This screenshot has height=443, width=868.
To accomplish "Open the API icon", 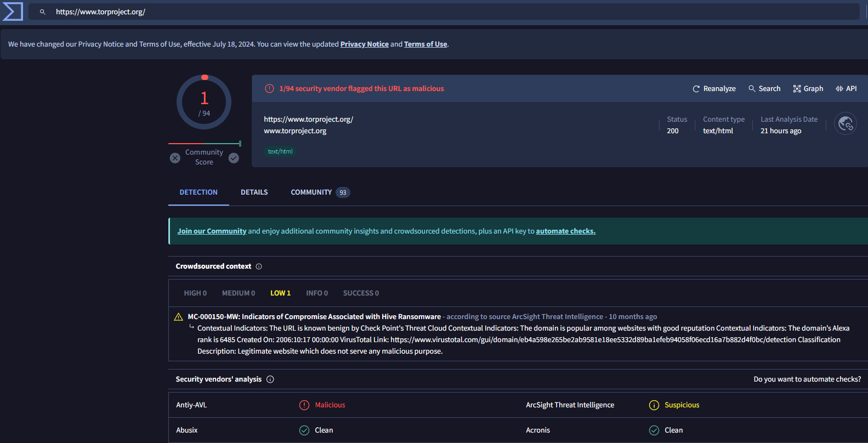I will click(839, 89).
